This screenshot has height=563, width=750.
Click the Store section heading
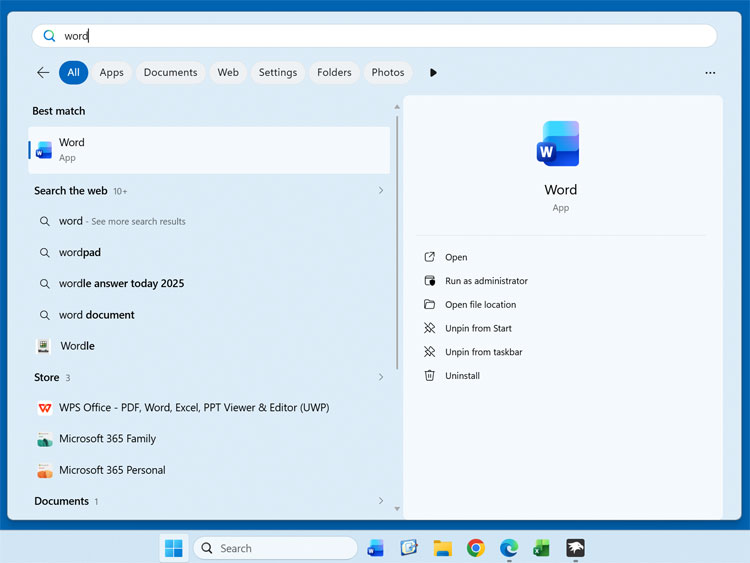click(x=46, y=377)
